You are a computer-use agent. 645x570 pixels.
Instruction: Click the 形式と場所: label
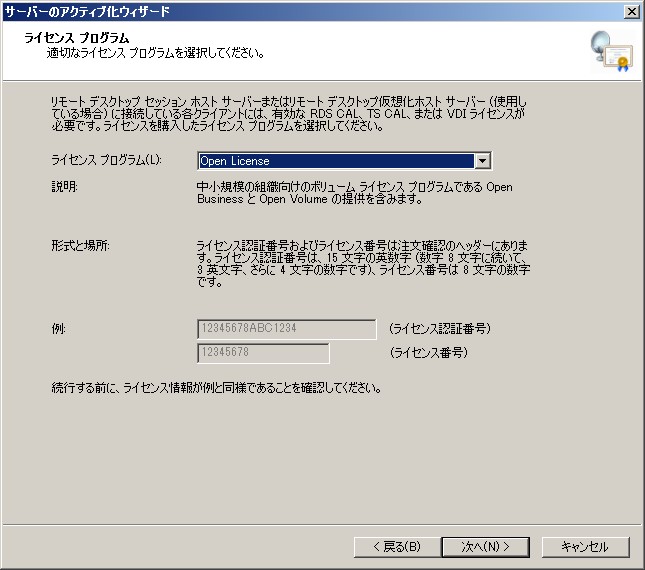pos(79,245)
